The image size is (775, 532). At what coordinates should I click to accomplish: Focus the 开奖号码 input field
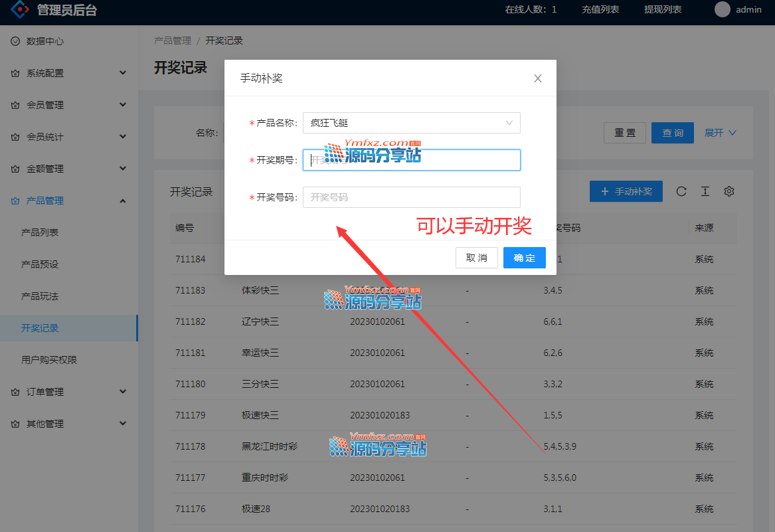pos(411,197)
